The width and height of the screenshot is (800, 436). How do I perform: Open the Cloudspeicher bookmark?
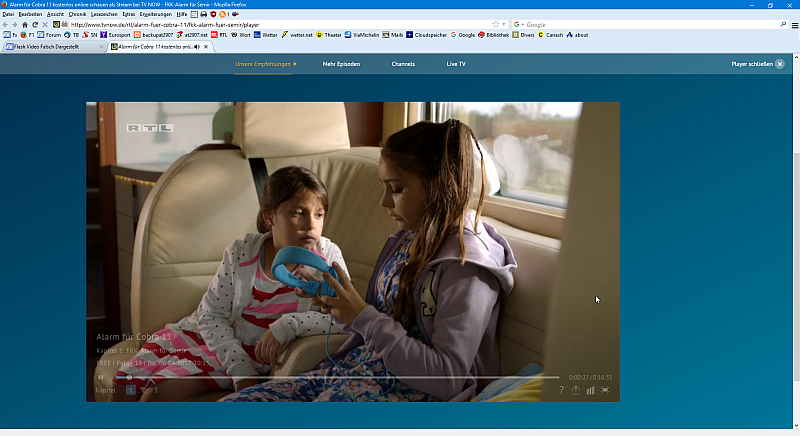click(427, 35)
